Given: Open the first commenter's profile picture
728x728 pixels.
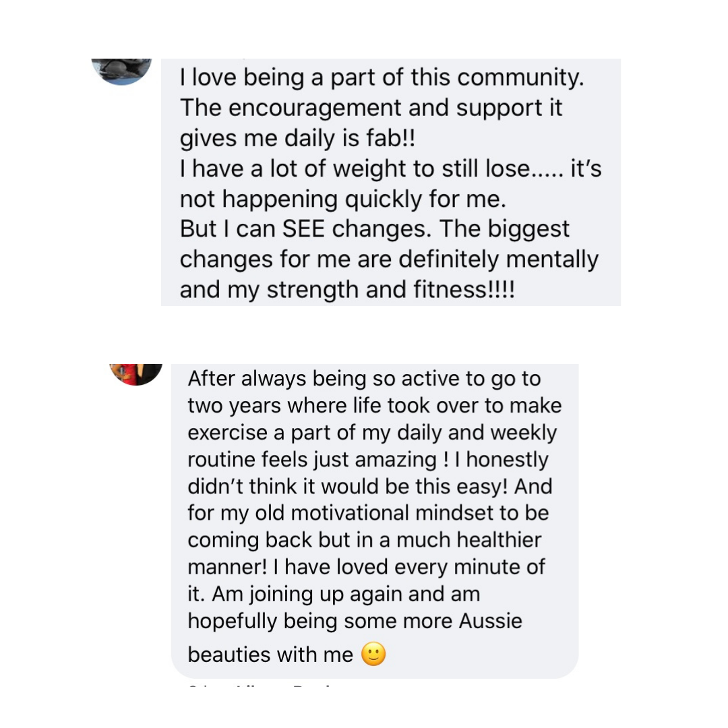Looking at the screenshot, I should pos(121,71).
